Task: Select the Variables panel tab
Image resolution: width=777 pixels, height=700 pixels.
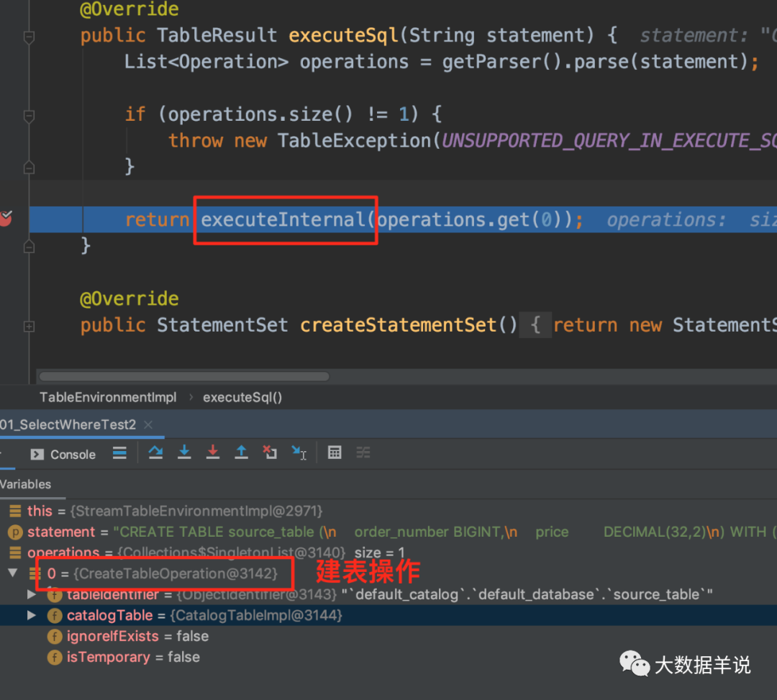Action: click(25, 484)
